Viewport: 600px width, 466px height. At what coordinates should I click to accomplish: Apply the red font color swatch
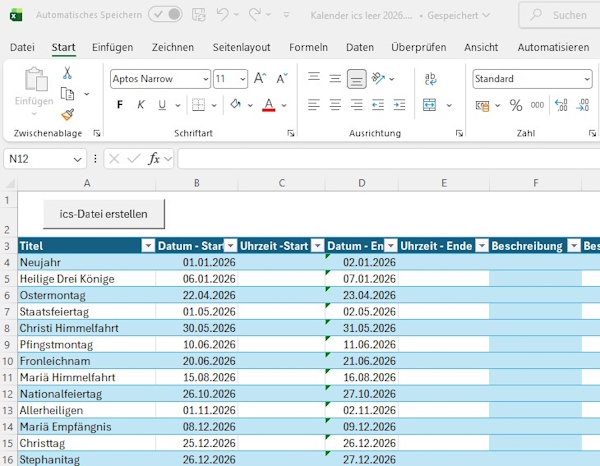[268, 106]
